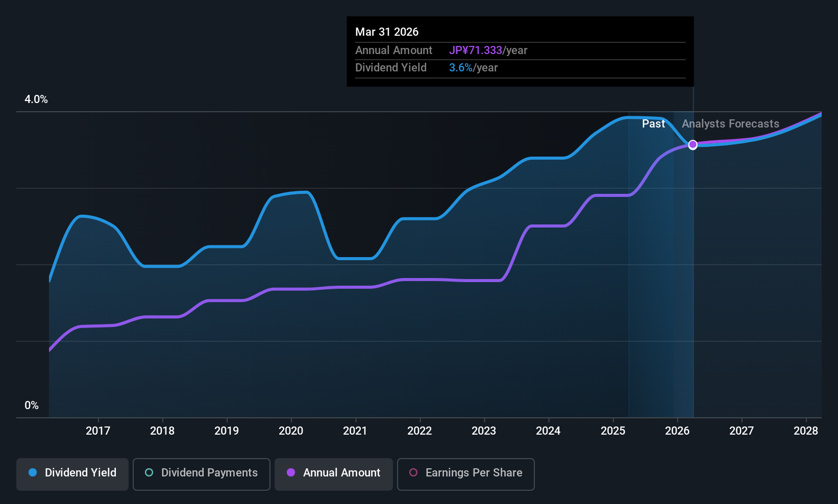838x504 pixels.
Task: Click the Past label on chart
Action: (653, 124)
